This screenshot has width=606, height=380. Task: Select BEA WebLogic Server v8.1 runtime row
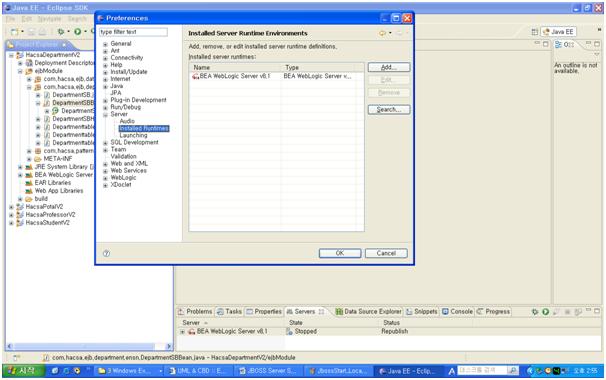pos(276,76)
